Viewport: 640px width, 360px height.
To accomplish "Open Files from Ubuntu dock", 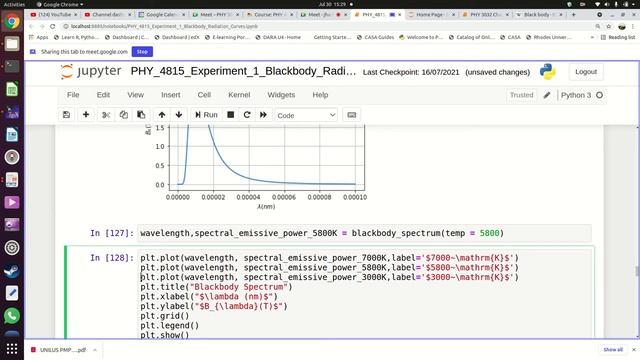I will [x=12, y=44].
